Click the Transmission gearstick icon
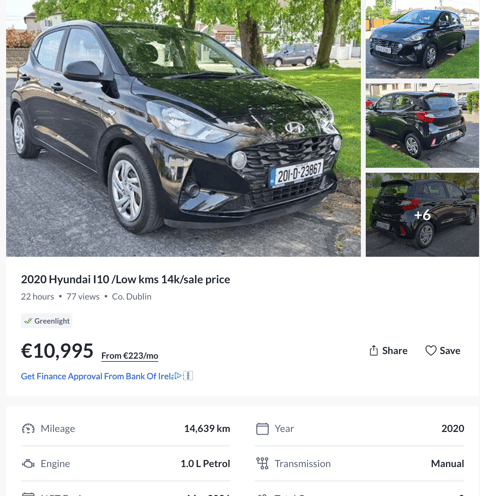This screenshot has width=480, height=496. 262,463
